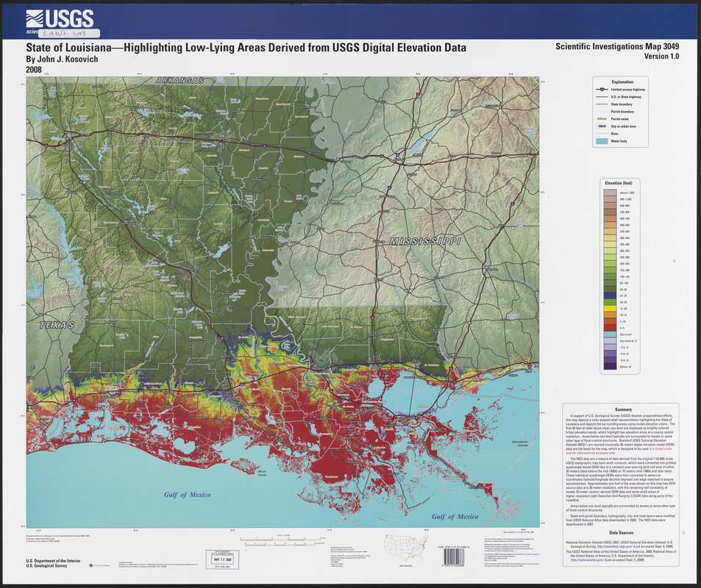Click the Parish boundary legend symbol
Viewport: 701px width, 588px height.
[x=602, y=112]
